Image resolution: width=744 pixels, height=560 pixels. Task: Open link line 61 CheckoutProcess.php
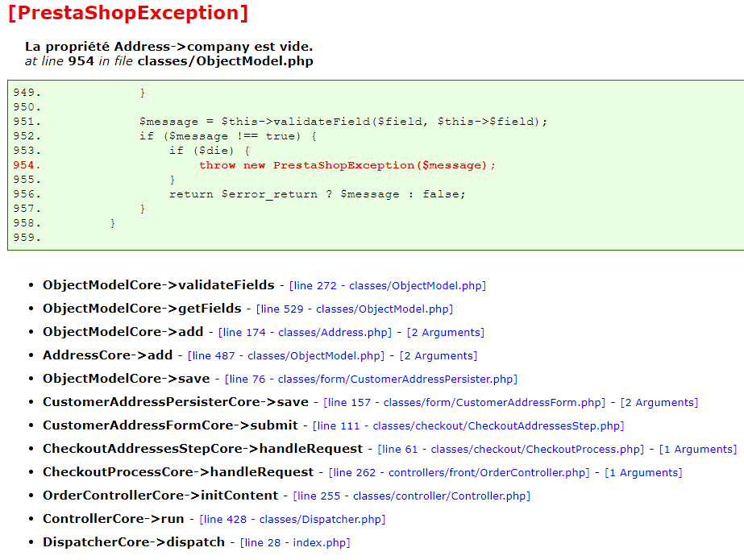[511, 449]
